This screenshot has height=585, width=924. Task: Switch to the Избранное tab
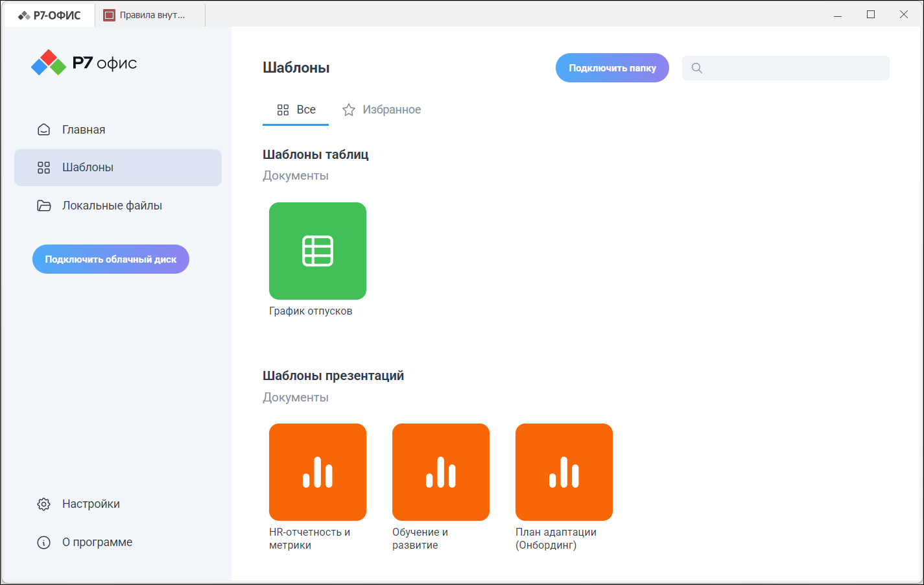point(381,110)
